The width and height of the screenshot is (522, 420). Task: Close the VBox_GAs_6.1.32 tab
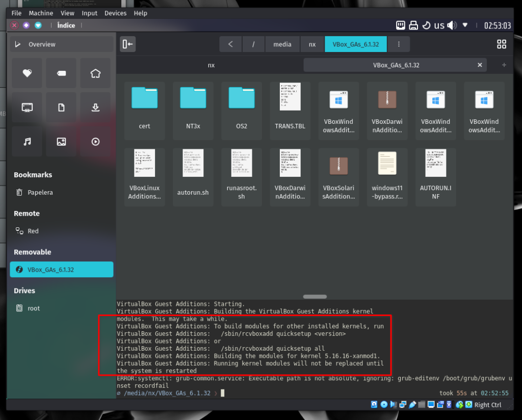(480, 65)
